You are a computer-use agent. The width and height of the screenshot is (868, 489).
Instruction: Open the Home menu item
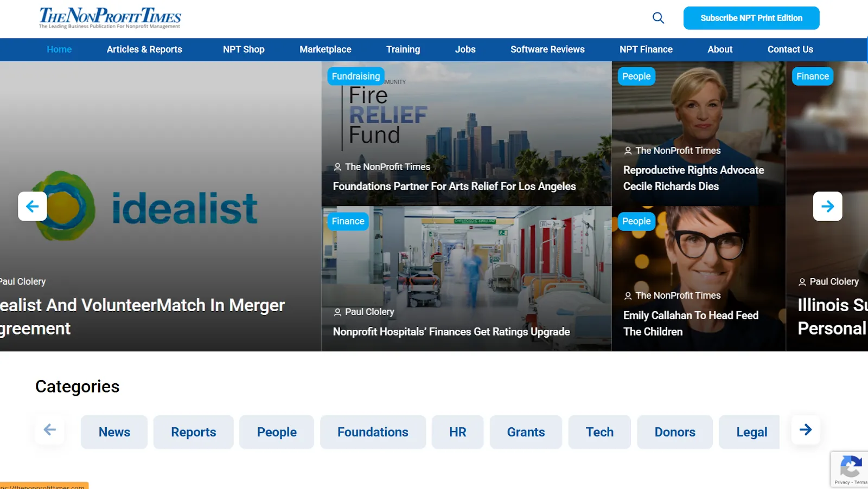59,49
